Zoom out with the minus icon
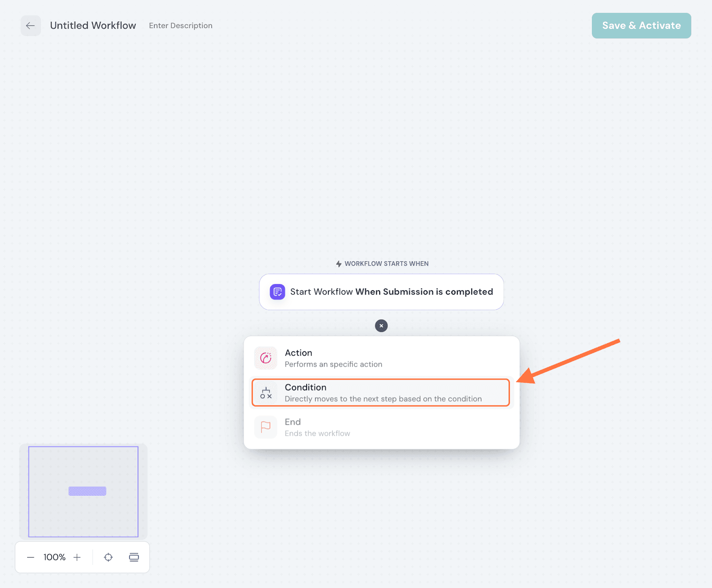 (31, 557)
